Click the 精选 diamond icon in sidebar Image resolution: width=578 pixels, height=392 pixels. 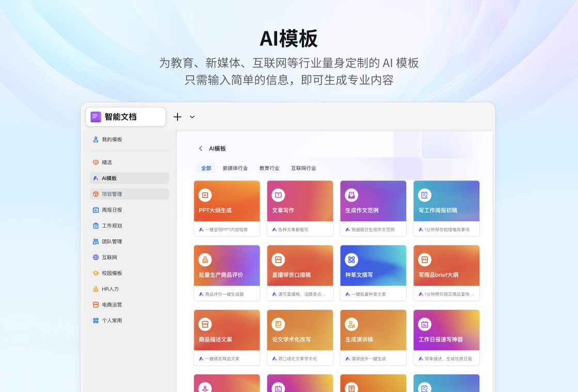(95, 162)
